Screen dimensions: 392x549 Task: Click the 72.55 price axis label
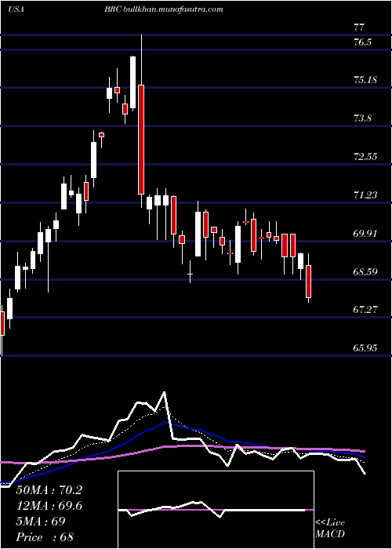pos(365,156)
